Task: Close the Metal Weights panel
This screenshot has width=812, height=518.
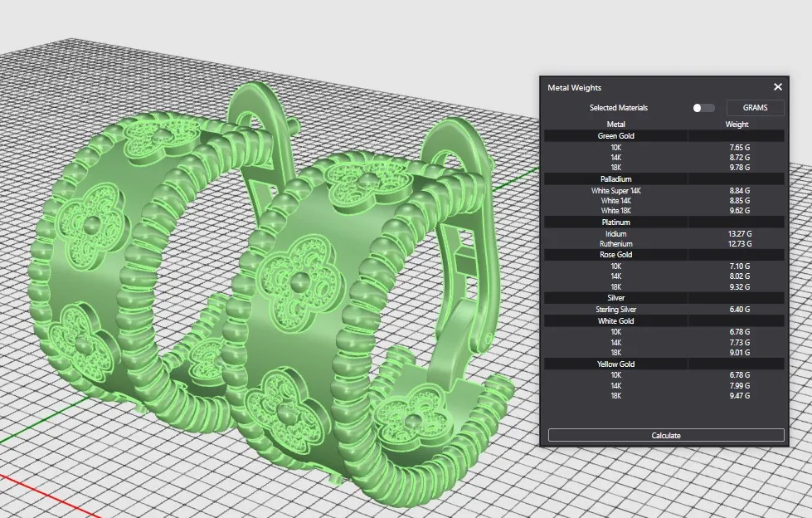Action: tap(777, 87)
